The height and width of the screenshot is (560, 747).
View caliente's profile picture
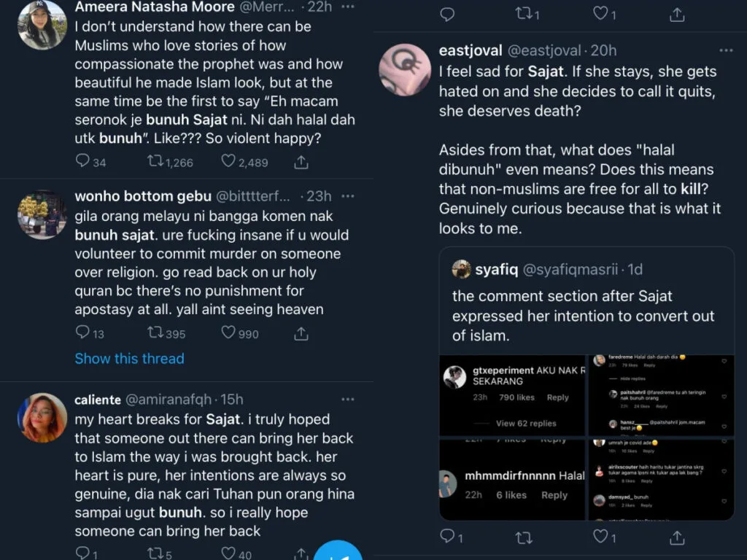click(42, 417)
